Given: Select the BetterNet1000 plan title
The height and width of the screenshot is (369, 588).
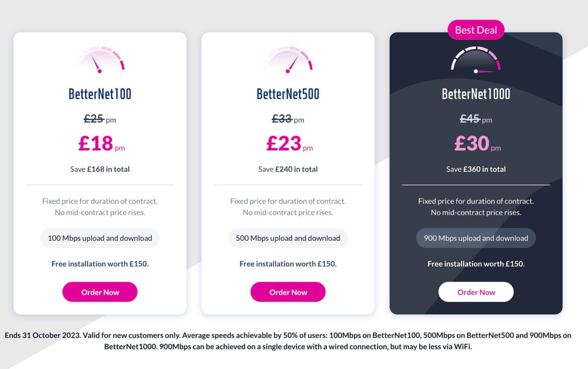Looking at the screenshot, I should (476, 93).
